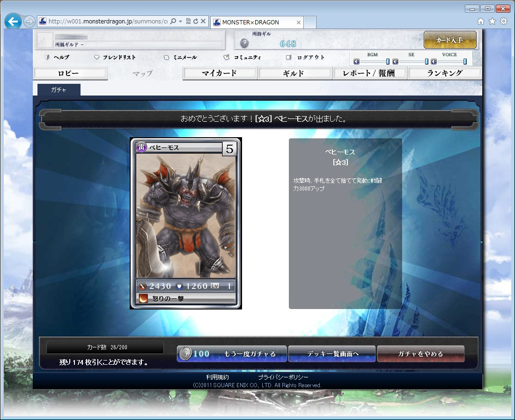Screen dimensions: 515x420
Task: Click もう一度ガチャる for 100 gil
Action: 232,354
